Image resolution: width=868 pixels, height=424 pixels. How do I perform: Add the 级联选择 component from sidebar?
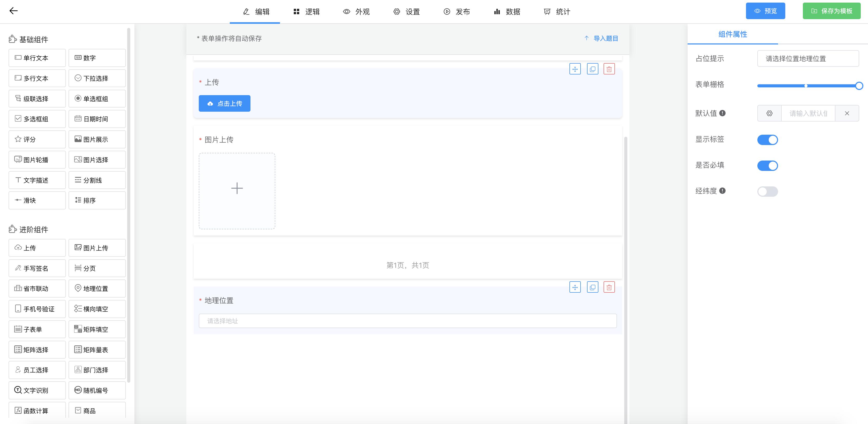point(37,99)
